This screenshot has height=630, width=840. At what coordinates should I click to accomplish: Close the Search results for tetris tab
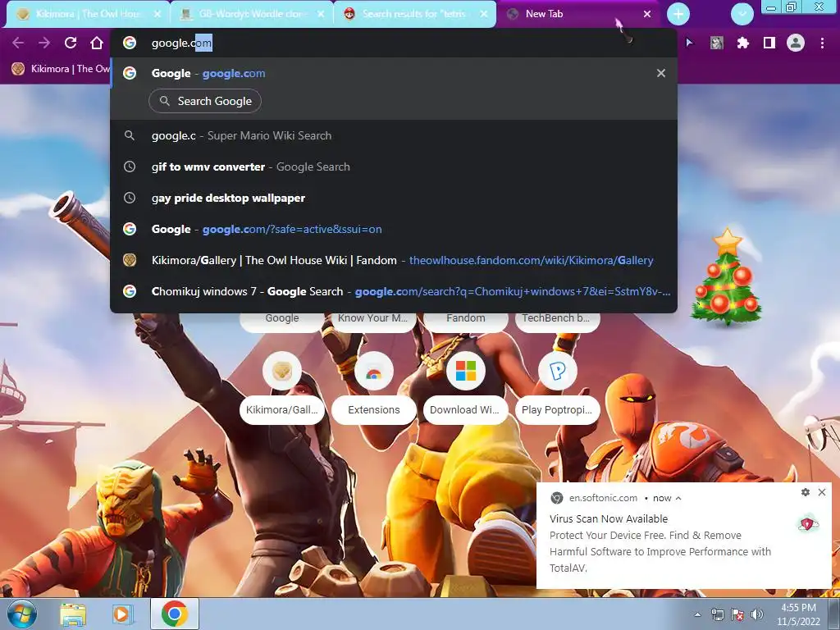pyautogui.click(x=484, y=14)
